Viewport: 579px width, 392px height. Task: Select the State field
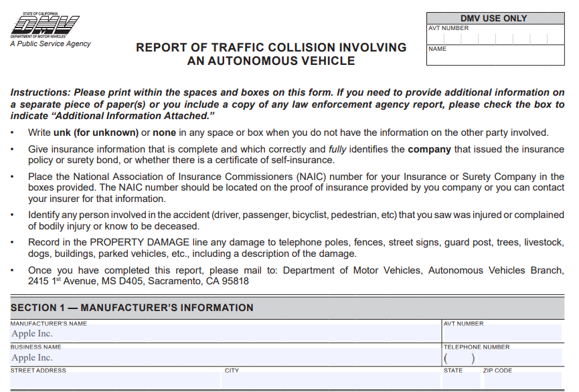(x=460, y=382)
